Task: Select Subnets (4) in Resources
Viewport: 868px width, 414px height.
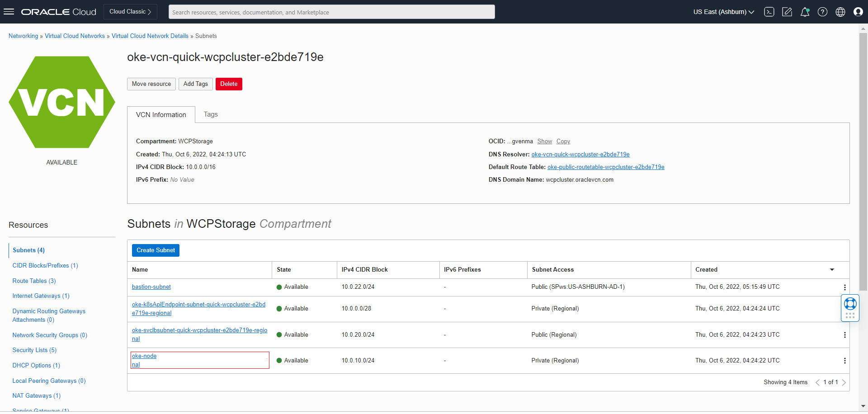Action: click(x=28, y=250)
